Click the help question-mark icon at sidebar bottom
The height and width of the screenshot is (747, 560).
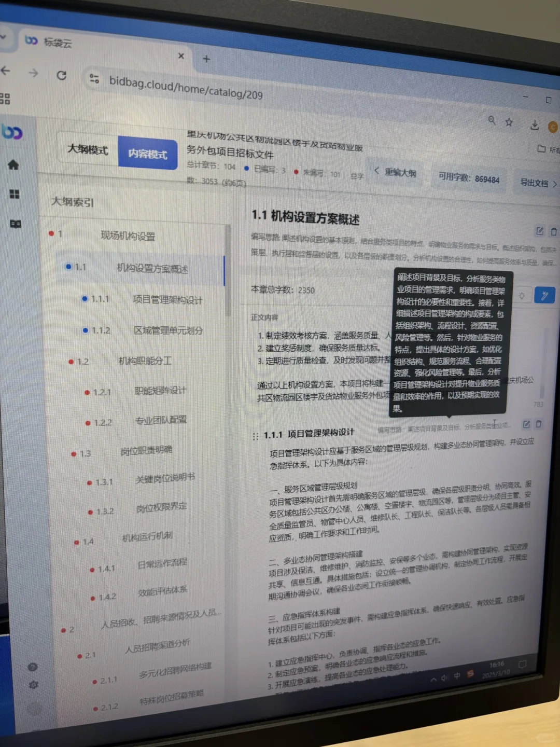coord(32,667)
